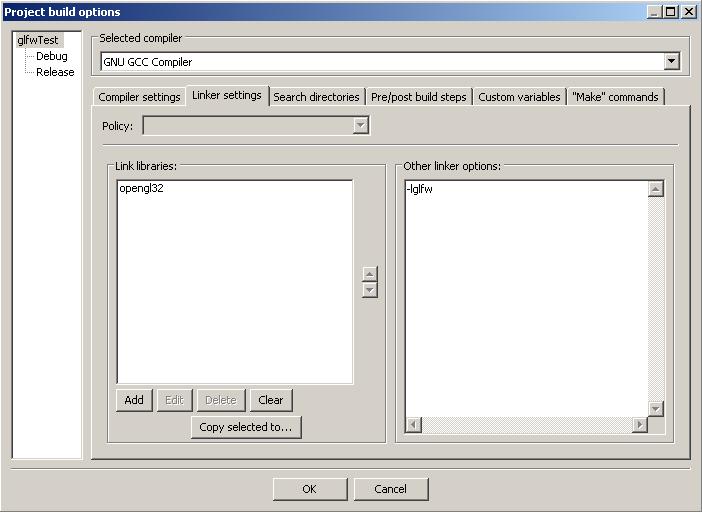Open the Custom variables tab

tap(519, 97)
